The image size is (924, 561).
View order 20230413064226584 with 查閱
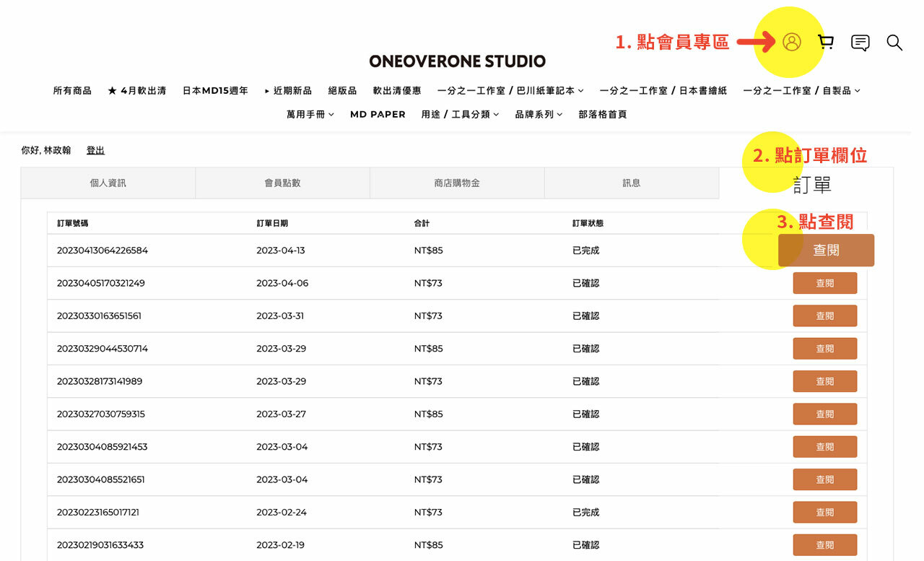(826, 251)
